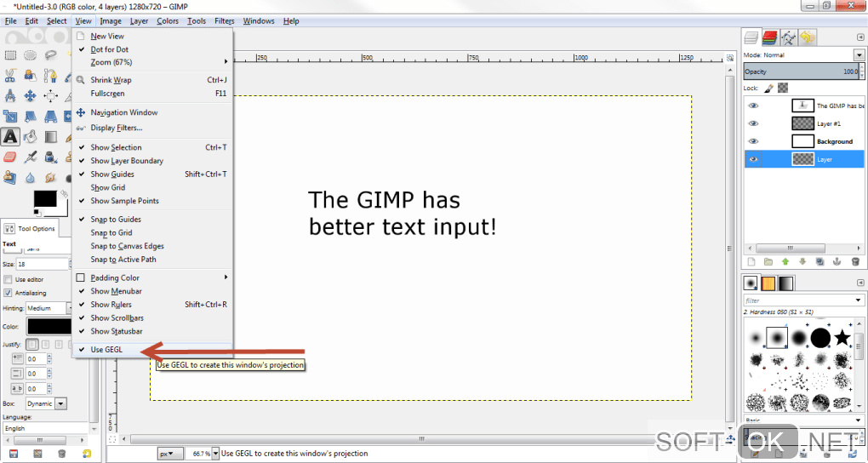Open the layer Mode dropdown
This screenshot has width=868, height=463.
859,54
